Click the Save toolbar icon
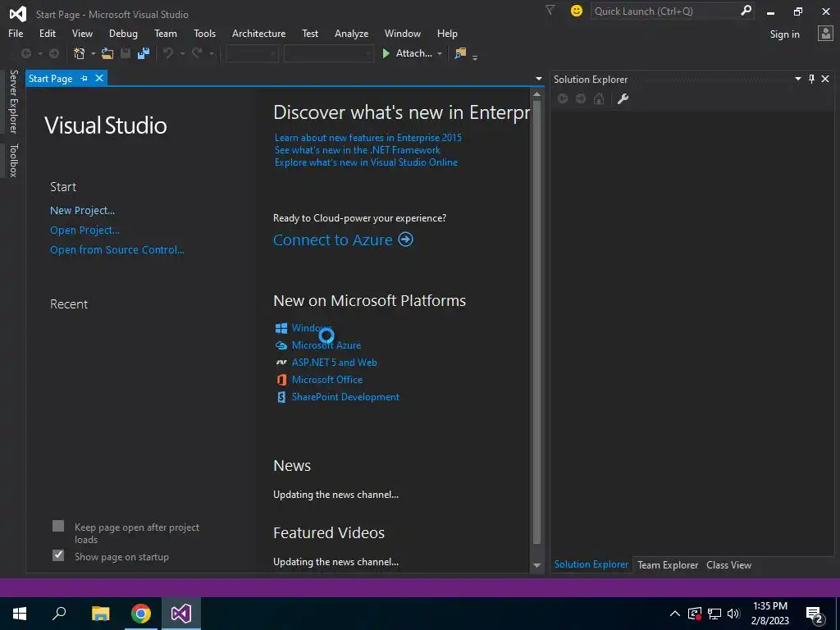This screenshot has width=840, height=630. (126, 53)
